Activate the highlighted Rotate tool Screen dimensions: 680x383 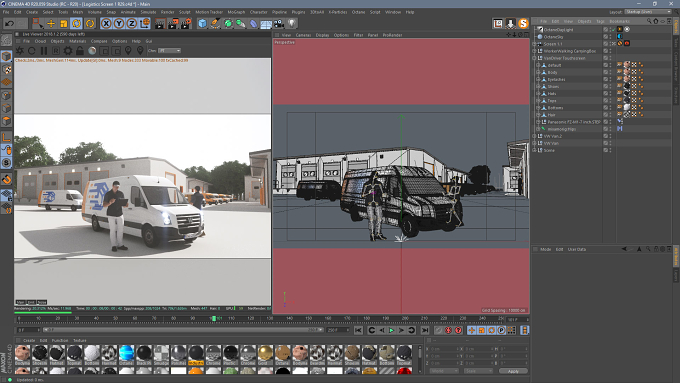click(77, 23)
